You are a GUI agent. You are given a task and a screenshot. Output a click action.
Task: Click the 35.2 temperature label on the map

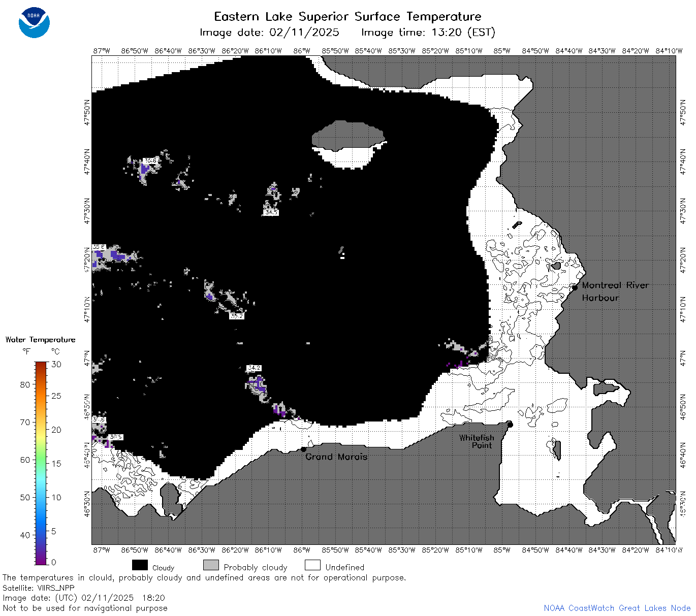tap(237, 316)
